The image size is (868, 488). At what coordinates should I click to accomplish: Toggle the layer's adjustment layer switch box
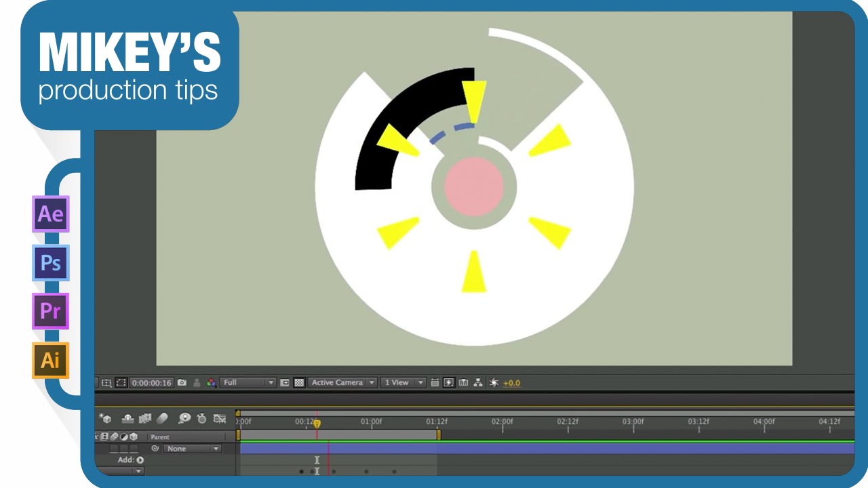click(124, 448)
